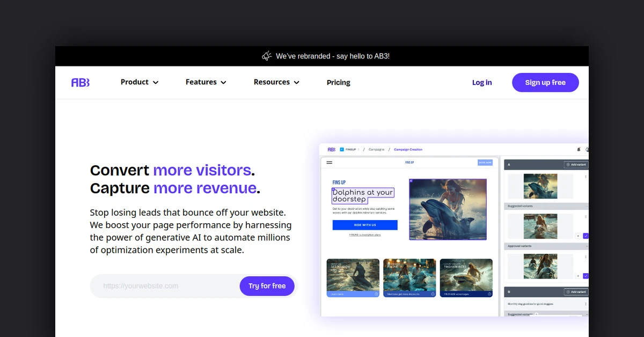
Task: Click X box on the approved variant
Action: coord(578,276)
